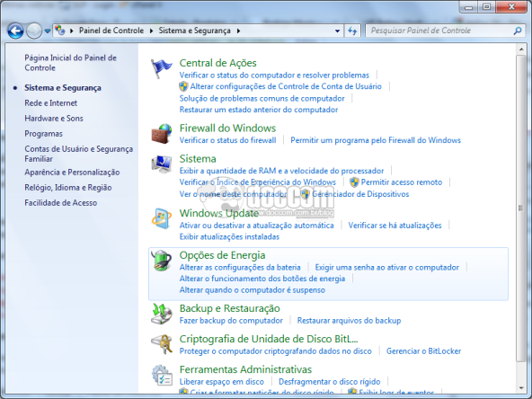This screenshot has width=532, height=399.
Task: Click Sistema e Segurança in the breadcrumb
Action: pyautogui.click(x=195, y=31)
